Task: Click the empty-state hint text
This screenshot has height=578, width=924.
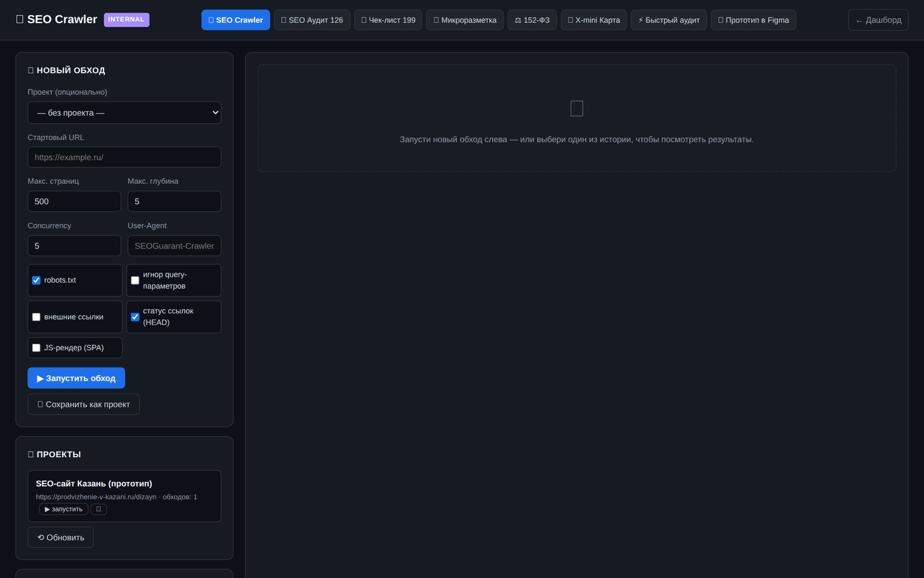Action: coord(576,139)
